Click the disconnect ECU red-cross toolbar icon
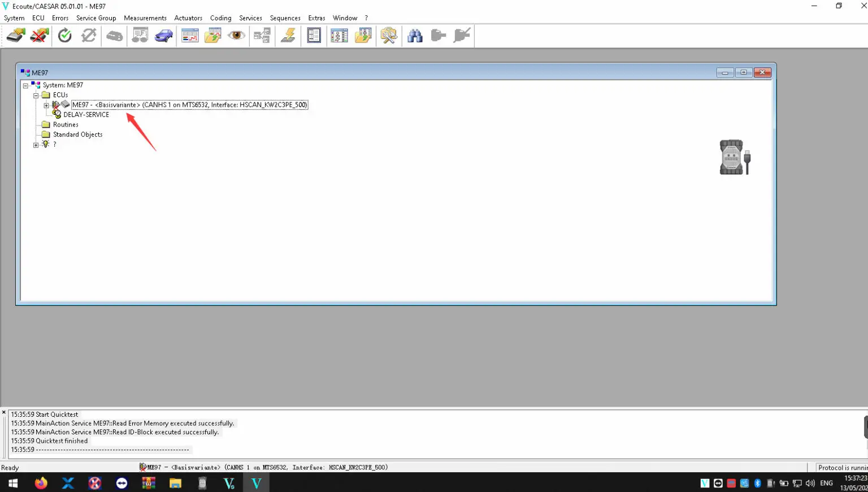 pos(40,36)
